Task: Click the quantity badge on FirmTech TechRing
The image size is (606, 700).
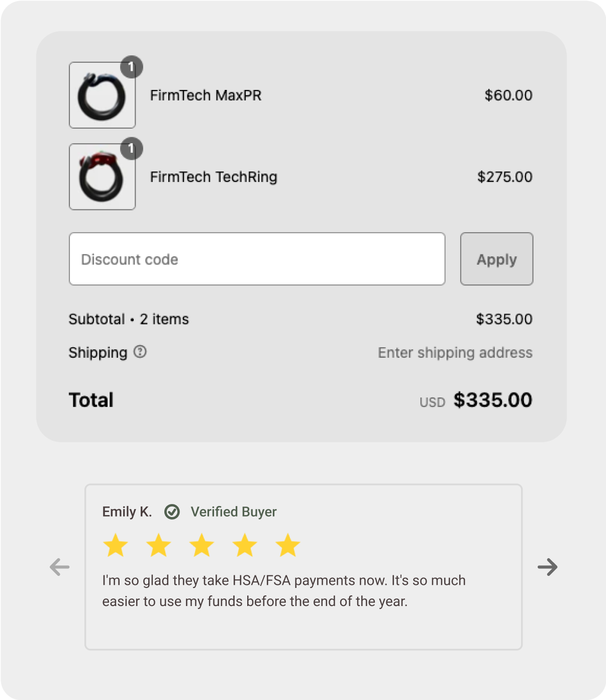Action: pos(132,149)
